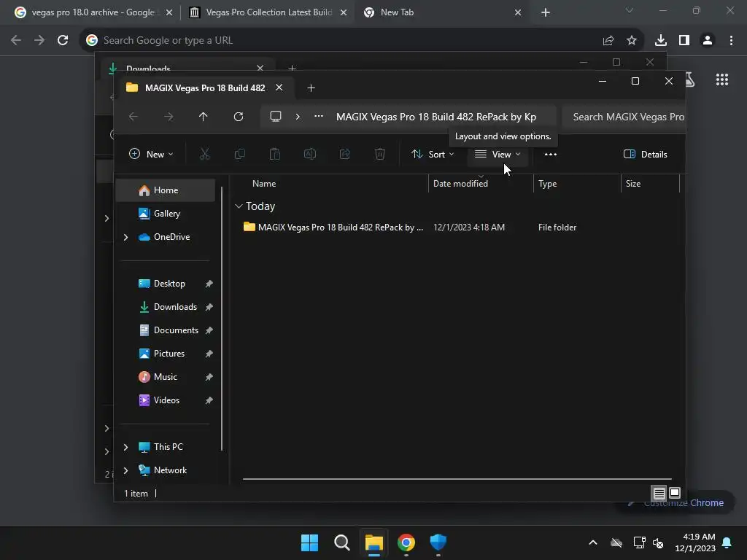Open the Google apps grid
Image resolution: width=747 pixels, height=560 pixels.
pos(722,79)
